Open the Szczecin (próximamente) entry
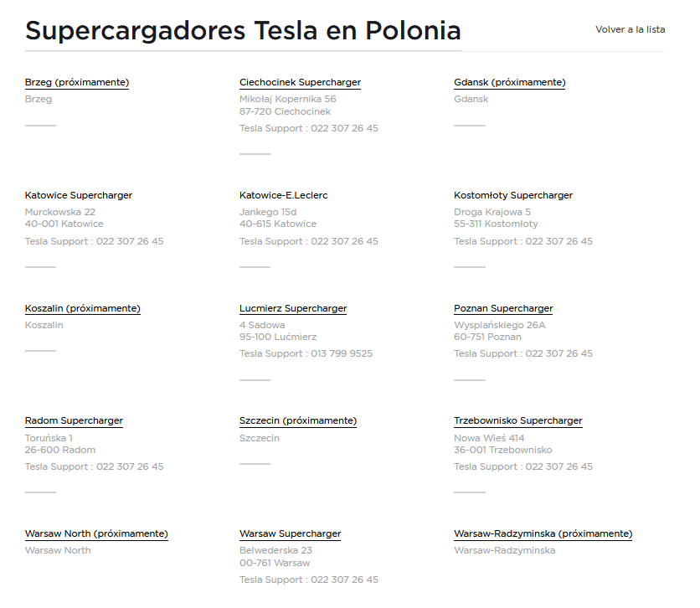This screenshot has height=608, width=700. (298, 420)
